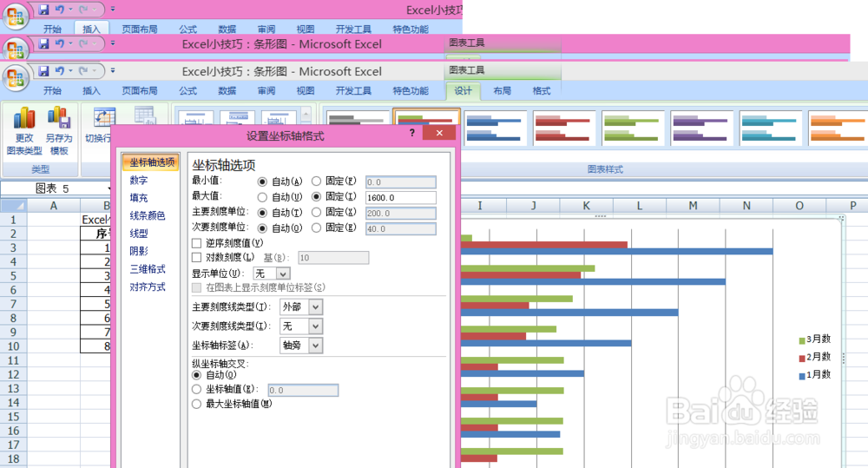Switch to 布局 chart tools tab
868x468 pixels.
tap(502, 91)
